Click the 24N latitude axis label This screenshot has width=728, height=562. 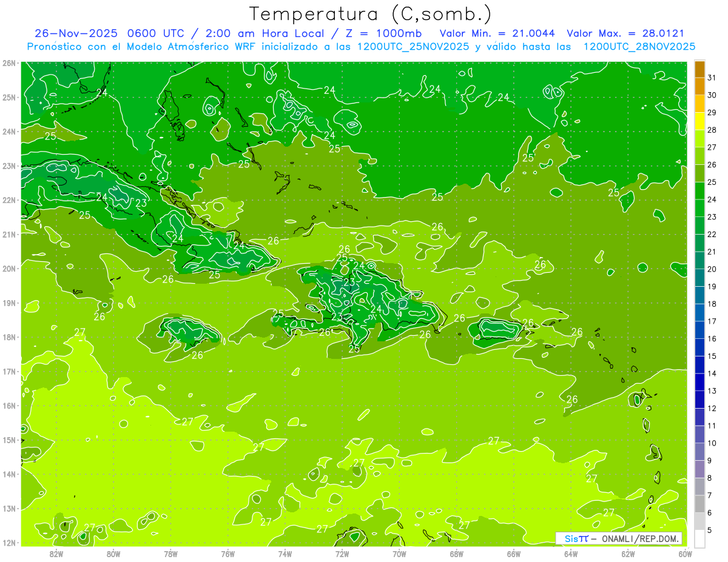click(x=10, y=132)
